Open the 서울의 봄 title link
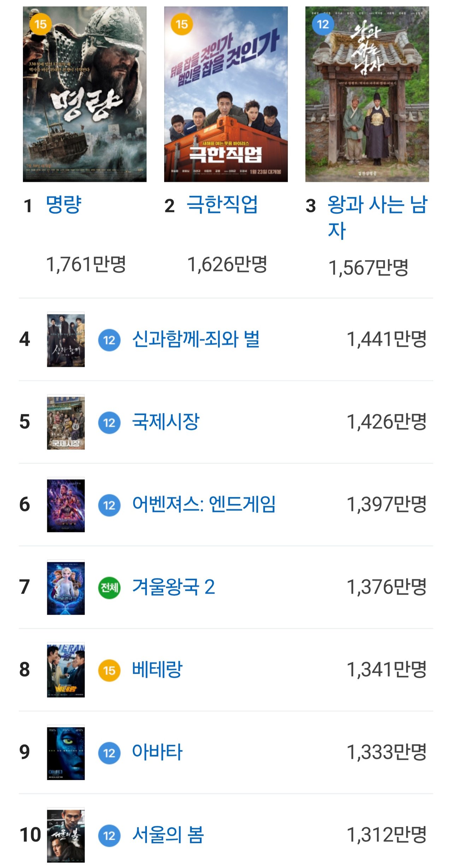This screenshot has height=868, width=452. tap(168, 835)
